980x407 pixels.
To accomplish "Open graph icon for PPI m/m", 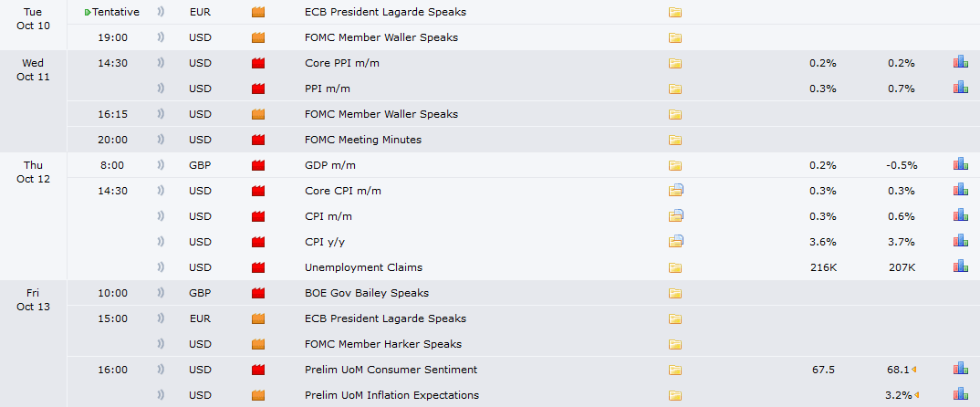I will (x=961, y=89).
